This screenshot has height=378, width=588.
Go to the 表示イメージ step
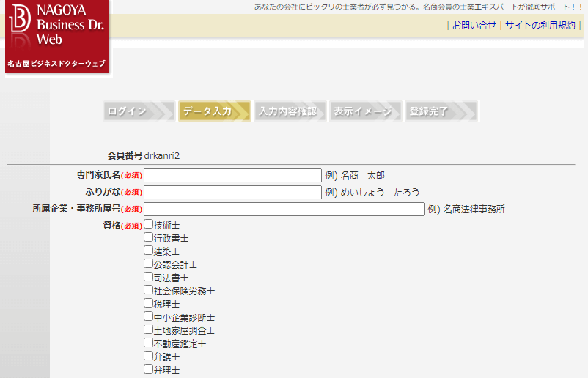coord(363,111)
